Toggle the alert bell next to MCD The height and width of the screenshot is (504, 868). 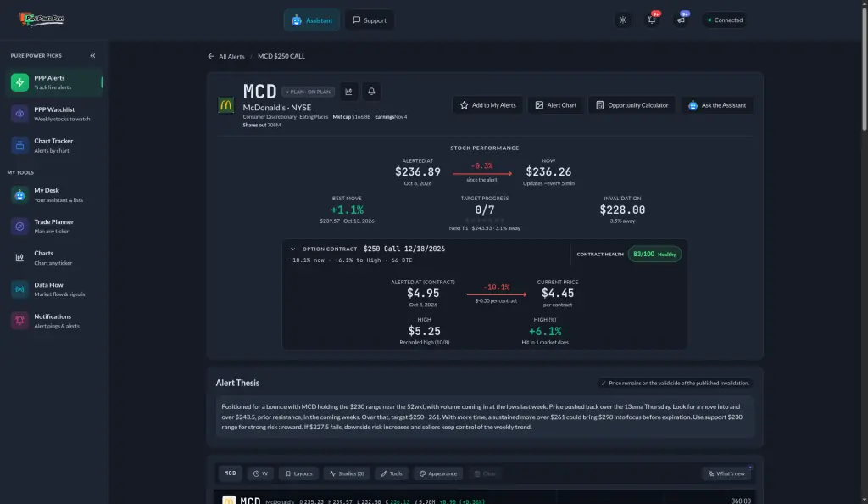coord(371,92)
